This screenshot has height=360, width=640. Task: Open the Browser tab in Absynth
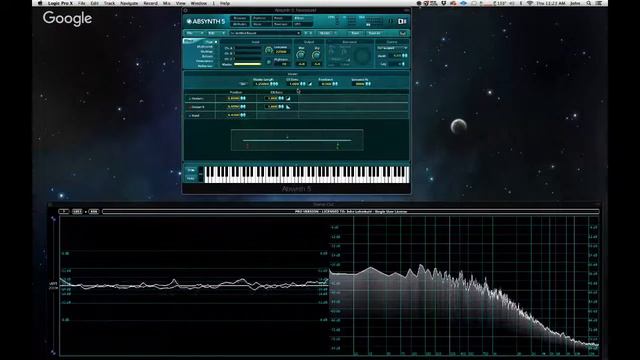pos(240,18)
